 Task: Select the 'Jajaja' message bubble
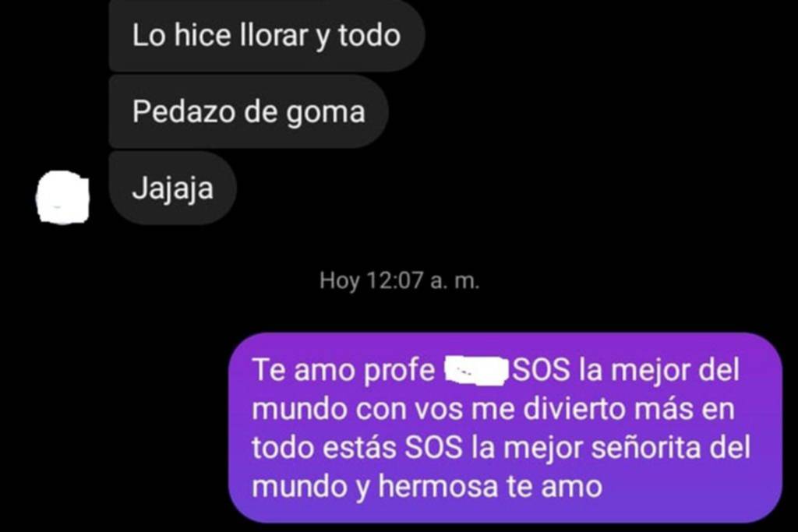[x=172, y=188]
